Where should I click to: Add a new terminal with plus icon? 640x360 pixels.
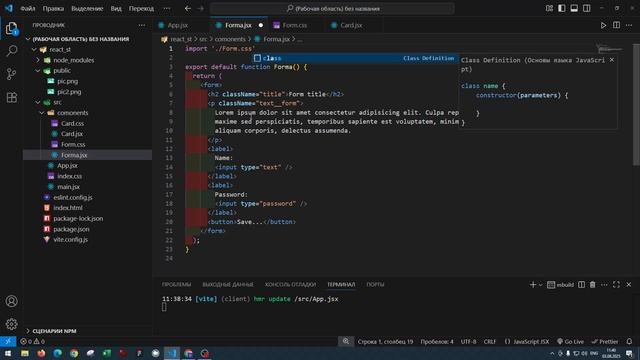pos(533,284)
